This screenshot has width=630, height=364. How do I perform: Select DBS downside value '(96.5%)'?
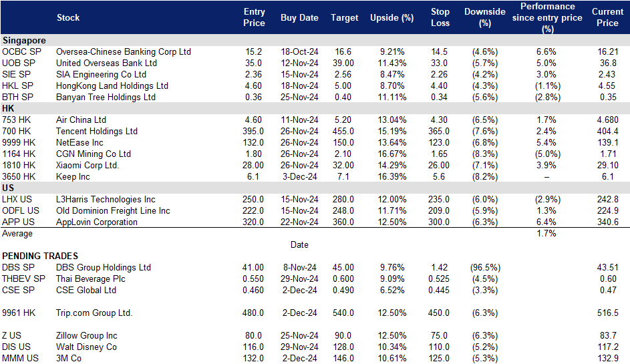click(x=485, y=268)
